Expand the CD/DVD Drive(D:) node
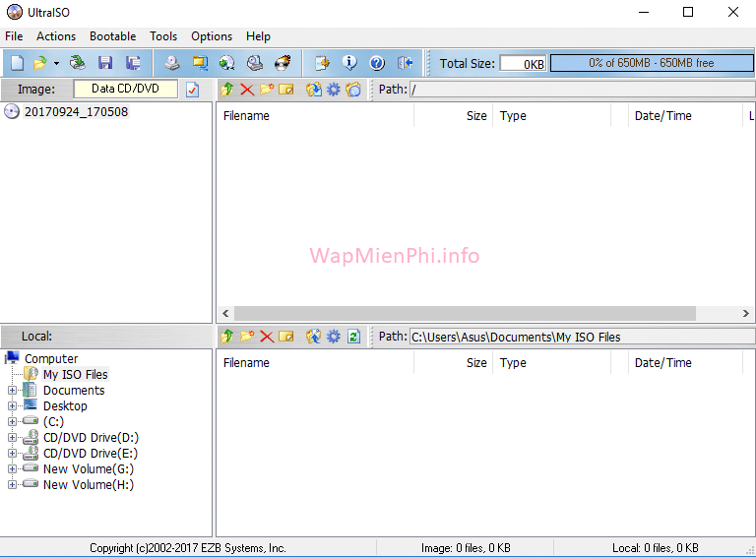The height and width of the screenshot is (557, 756). [x=13, y=438]
